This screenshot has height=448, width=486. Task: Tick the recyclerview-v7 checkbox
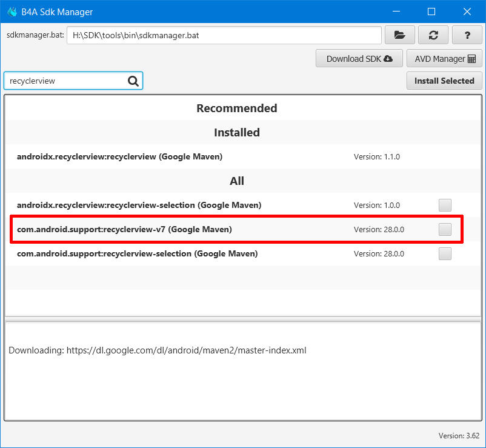[445, 229]
